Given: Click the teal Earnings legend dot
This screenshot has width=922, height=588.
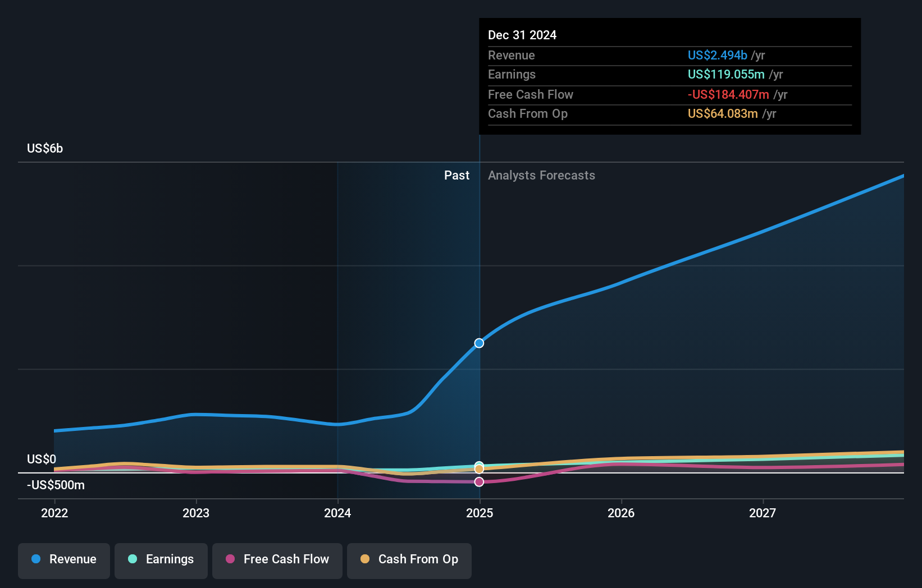Looking at the screenshot, I should [133, 559].
